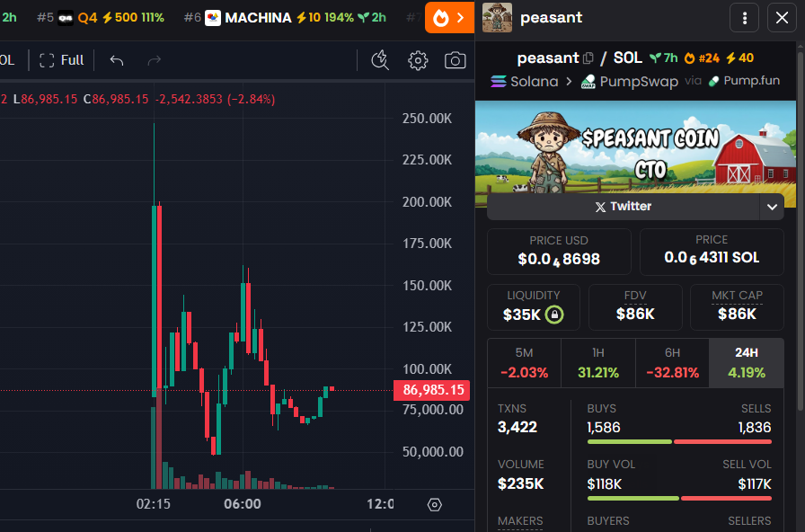Click the trending rank #24 badge
Screen dimensions: 805x532
tap(702, 58)
